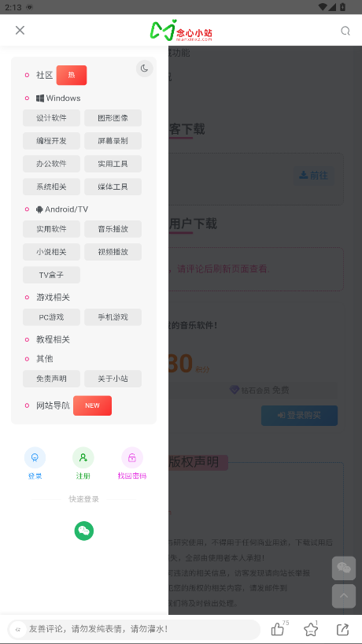The width and height of the screenshot is (362, 644).
Task: Tap the thumbs-up like icon
Action: pyautogui.click(x=278, y=629)
